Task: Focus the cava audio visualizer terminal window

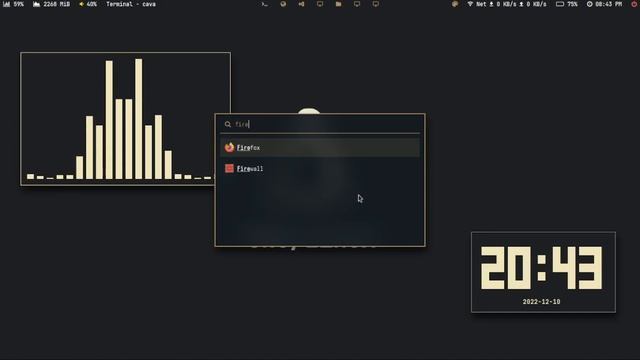Action: 125,119
